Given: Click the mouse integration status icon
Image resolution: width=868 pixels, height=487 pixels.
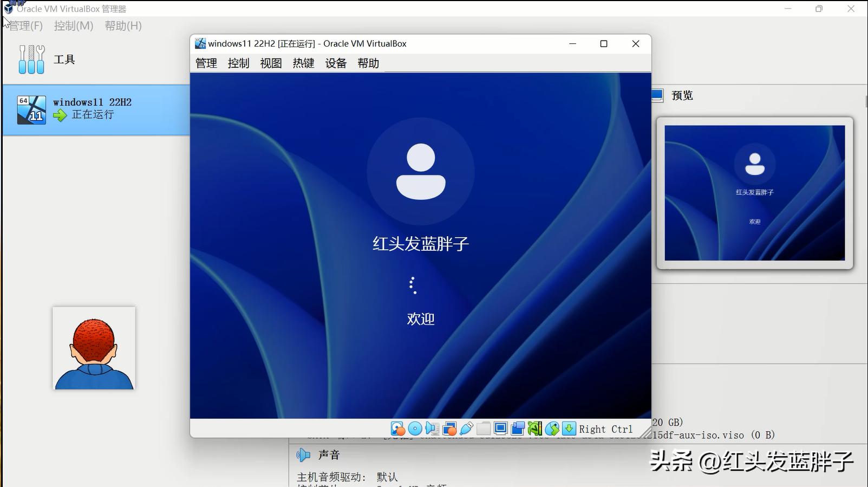Looking at the screenshot, I should 552,429.
